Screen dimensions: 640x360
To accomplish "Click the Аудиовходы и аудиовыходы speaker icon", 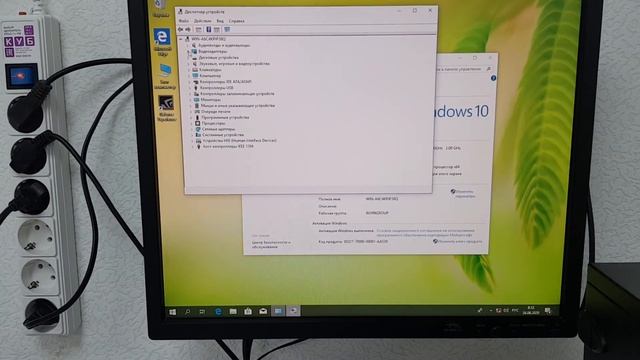I will coord(194,46).
